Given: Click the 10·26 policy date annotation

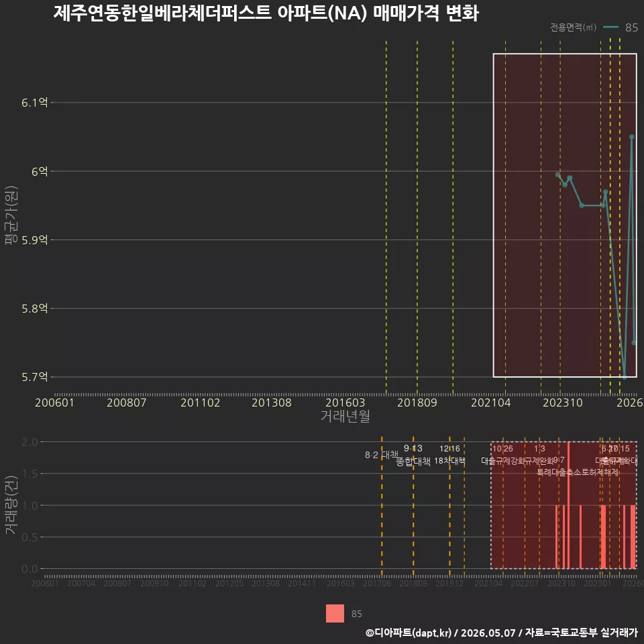Looking at the screenshot, I should point(502,449).
